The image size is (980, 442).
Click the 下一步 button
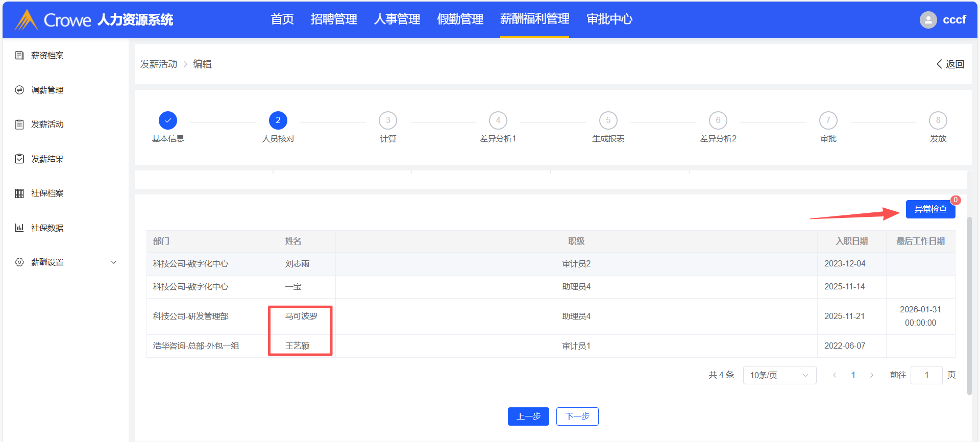[x=577, y=416]
